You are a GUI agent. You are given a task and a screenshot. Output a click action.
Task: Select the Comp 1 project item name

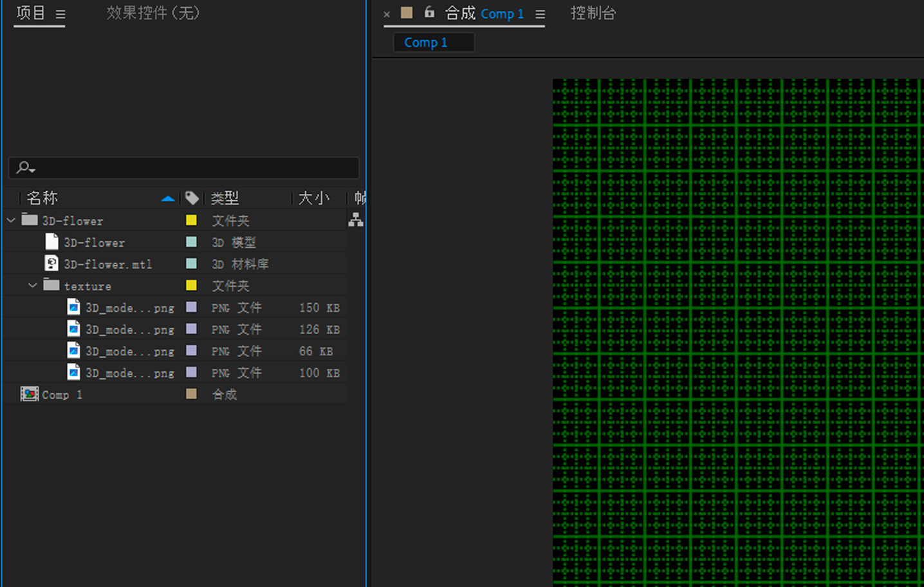click(62, 395)
